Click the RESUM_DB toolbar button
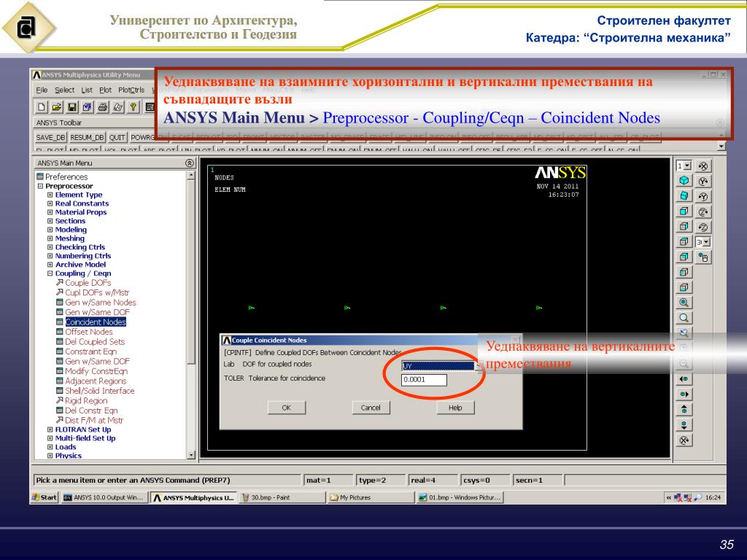Screen dimensions: 747x560 [x=88, y=137]
